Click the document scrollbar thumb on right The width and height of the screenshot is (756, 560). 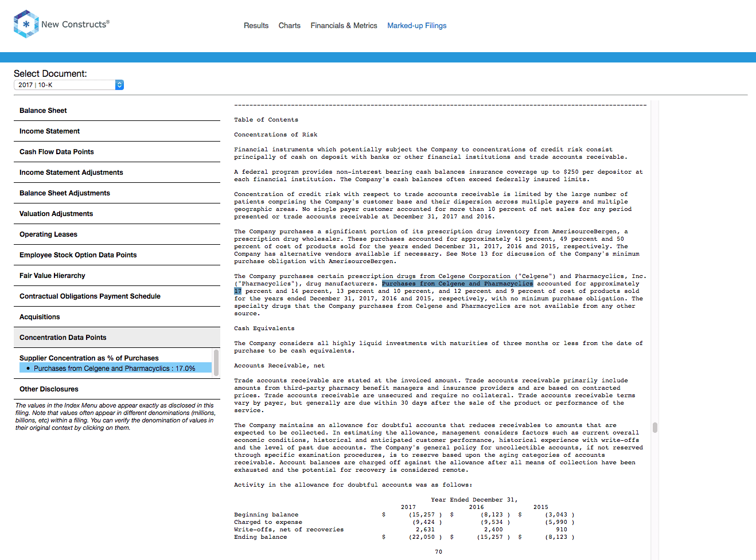tap(655, 428)
